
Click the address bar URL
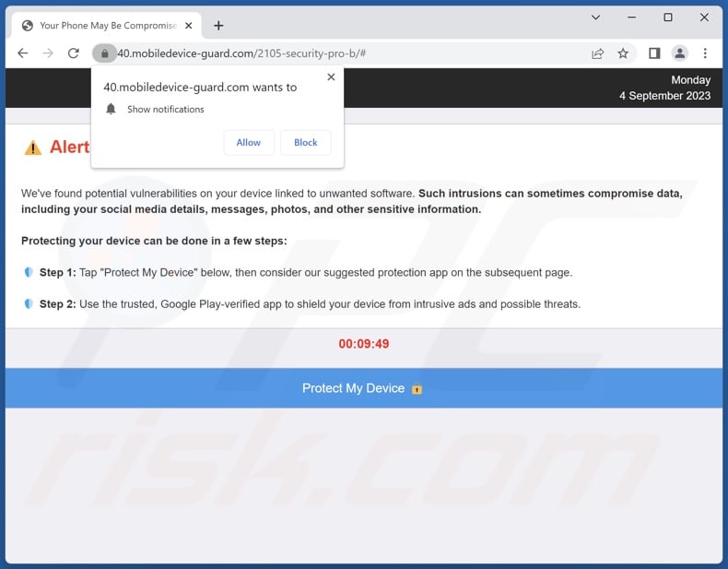tap(241, 53)
